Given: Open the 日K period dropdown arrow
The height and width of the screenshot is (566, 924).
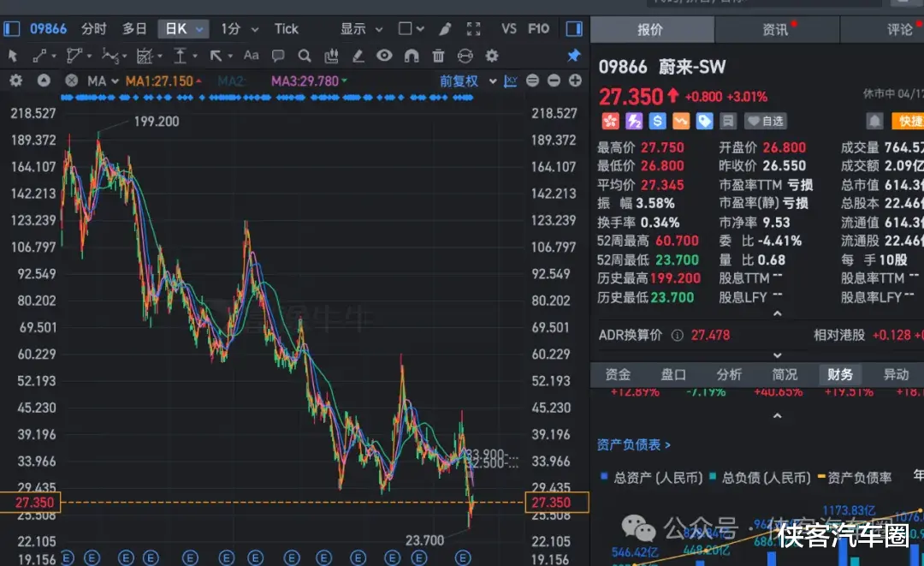Looking at the screenshot, I should (x=199, y=29).
